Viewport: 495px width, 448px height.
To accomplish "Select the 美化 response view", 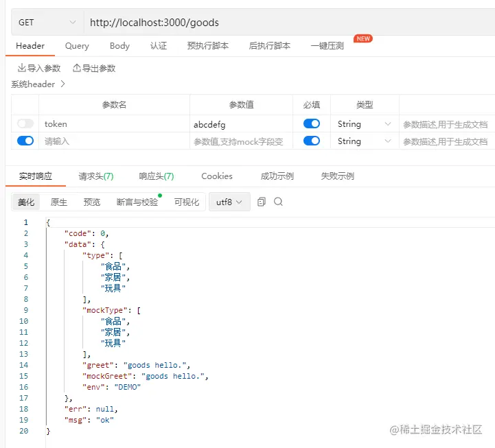I will coord(26,202).
